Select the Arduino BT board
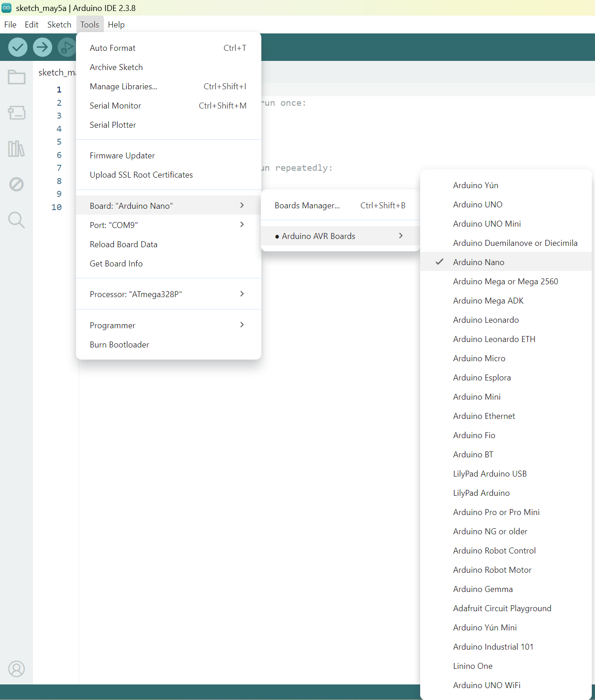Image resolution: width=595 pixels, height=700 pixels. (506, 454)
